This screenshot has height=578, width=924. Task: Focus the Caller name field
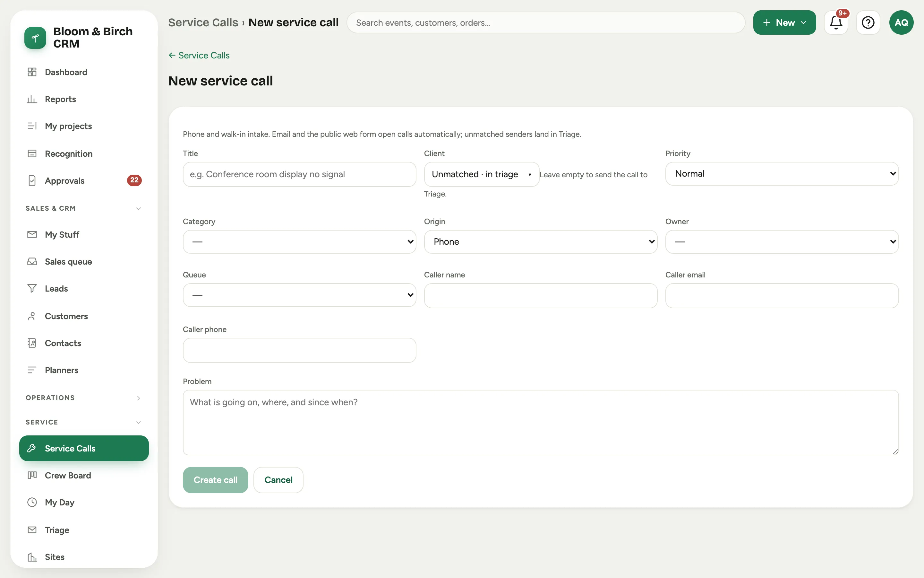point(541,295)
